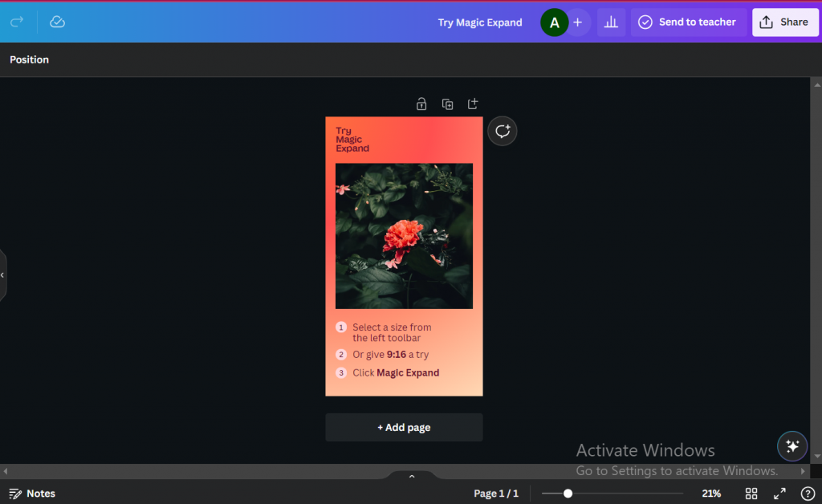Duplicate the page with the copy icon
This screenshot has width=822, height=504.
(x=447, y=104)
